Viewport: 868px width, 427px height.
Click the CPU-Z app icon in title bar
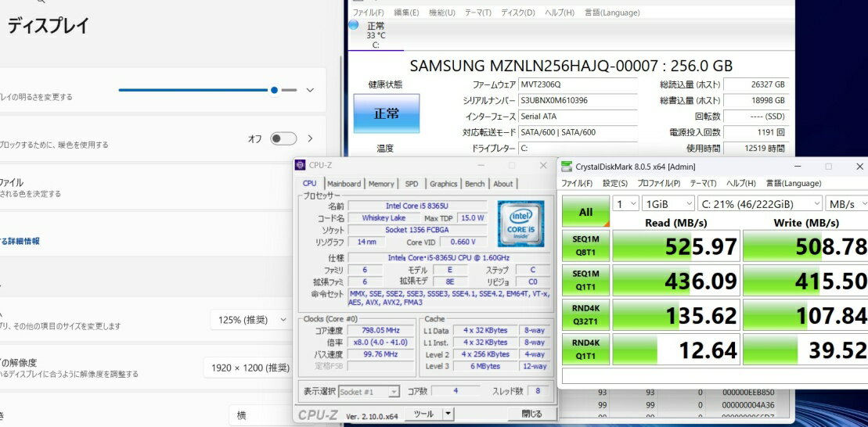point(301,165)
